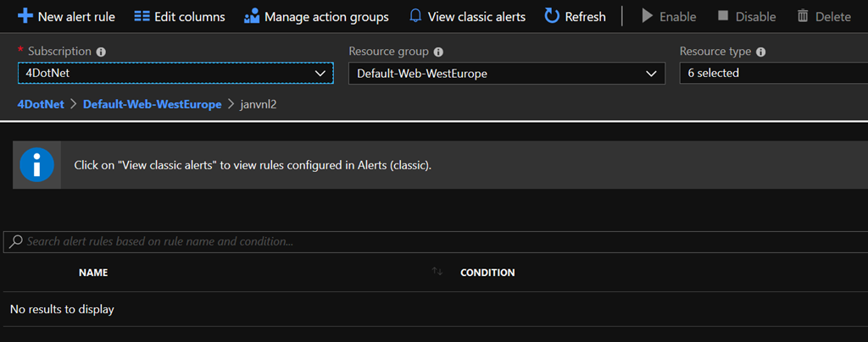Click the Default-Web-WestEurope breadcrumb link

(x=153, y=104)
